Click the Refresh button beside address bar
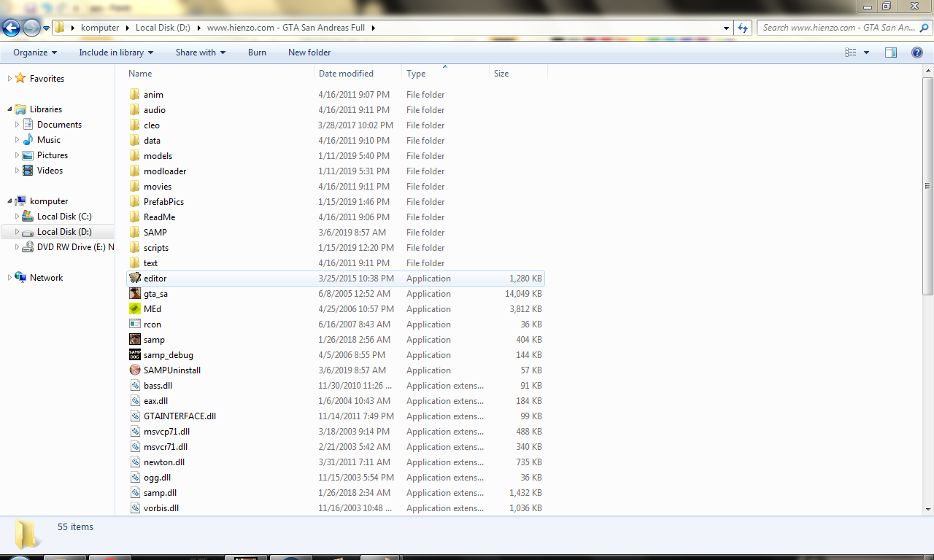This screenshot has height=560, width=934. [743, 28]
